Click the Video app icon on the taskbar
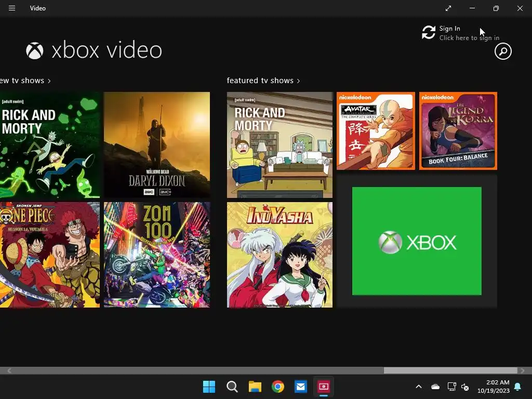Viewport: 532px width, 399px height. (324, 387)
